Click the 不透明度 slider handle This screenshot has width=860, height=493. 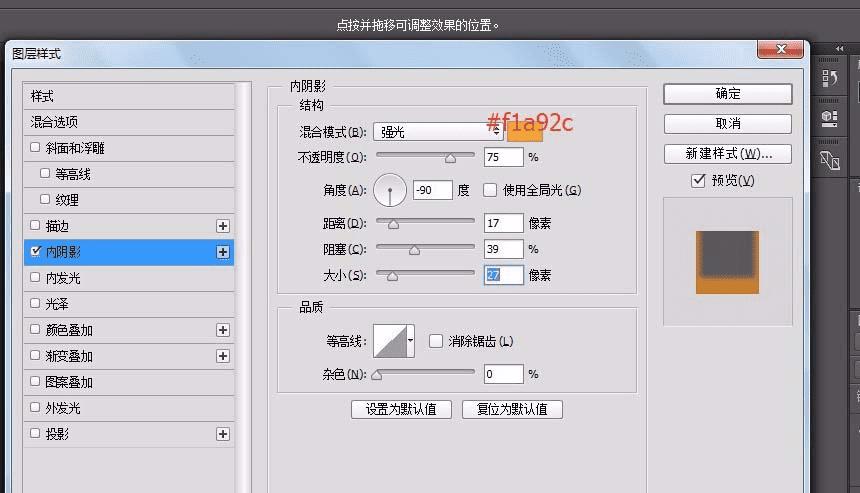[450, 158]
